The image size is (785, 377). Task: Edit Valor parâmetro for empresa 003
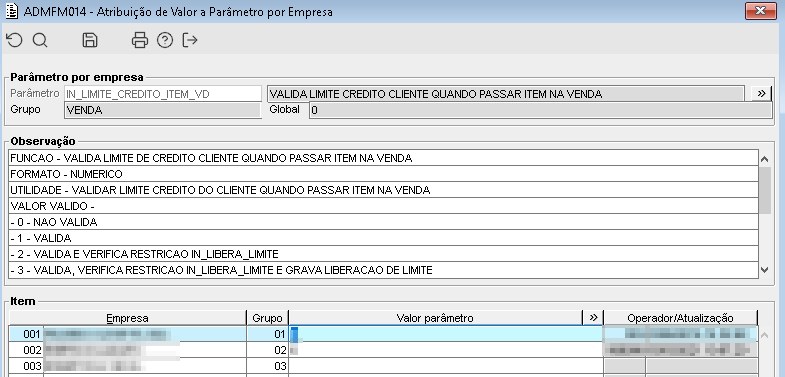(446, 366)
